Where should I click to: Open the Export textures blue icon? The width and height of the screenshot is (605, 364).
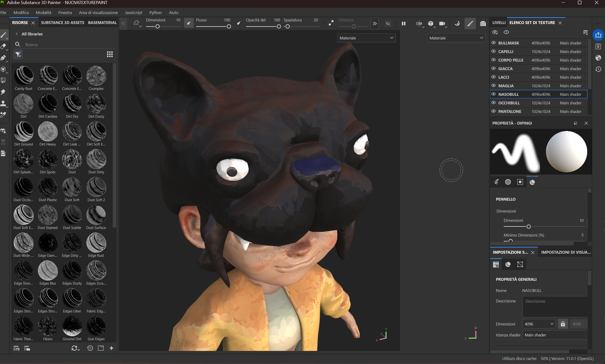598,35
